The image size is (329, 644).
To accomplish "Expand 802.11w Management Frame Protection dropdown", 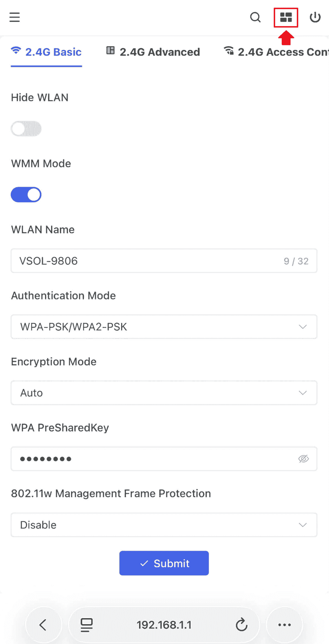I will pyautogui.click(x=164, y=525).
